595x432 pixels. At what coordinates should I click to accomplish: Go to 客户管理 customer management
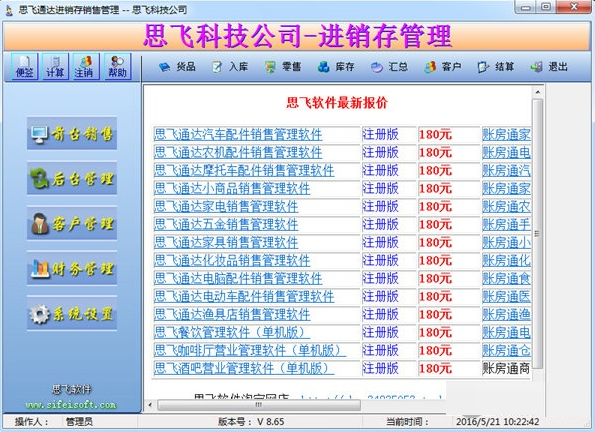(72, 224)
